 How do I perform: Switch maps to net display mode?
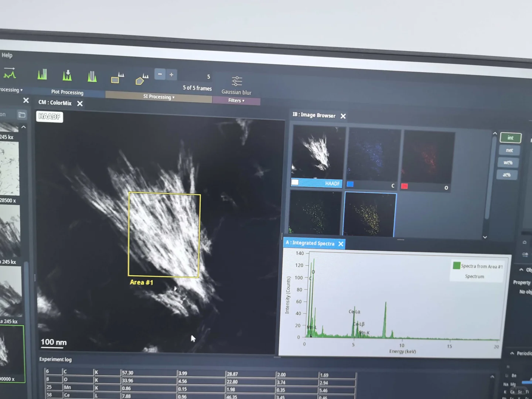pos(509,150)
